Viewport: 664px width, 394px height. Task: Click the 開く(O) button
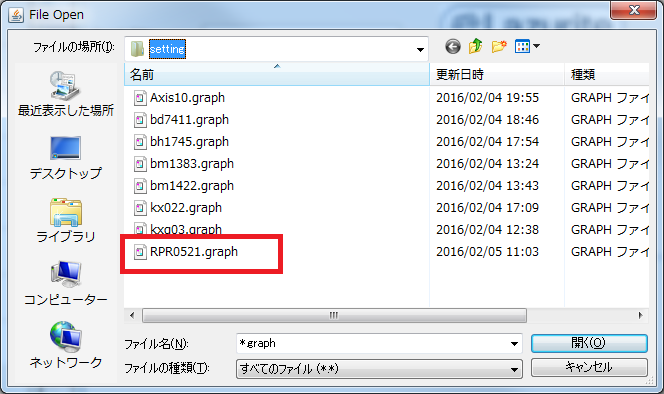pyautogui.click(x=589, y=343)
